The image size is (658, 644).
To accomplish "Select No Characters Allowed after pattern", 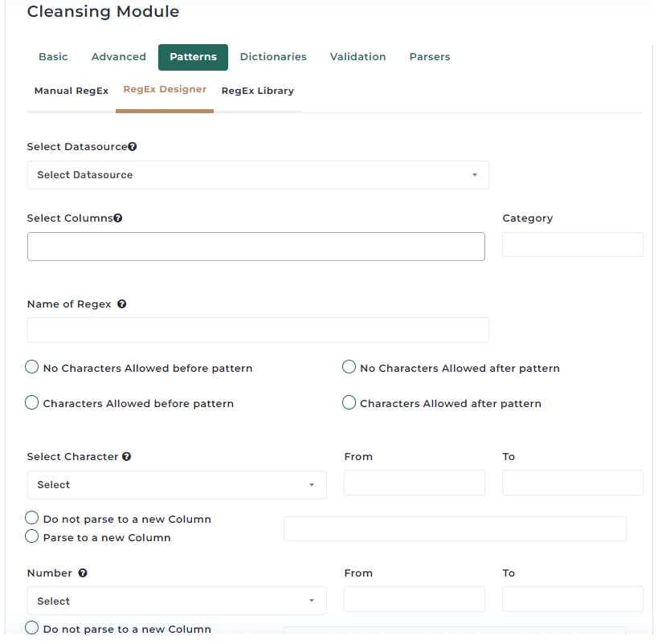I will click(x=349, y=367).
